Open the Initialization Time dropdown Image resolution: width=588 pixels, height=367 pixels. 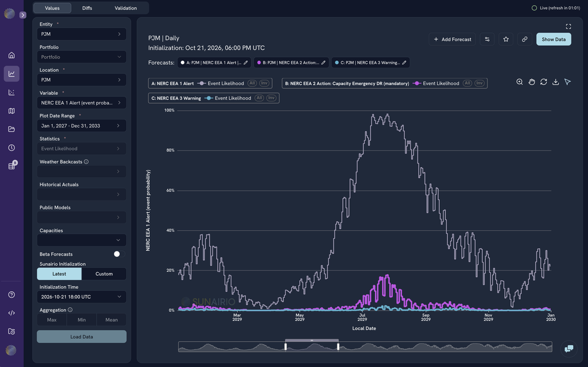82,297
